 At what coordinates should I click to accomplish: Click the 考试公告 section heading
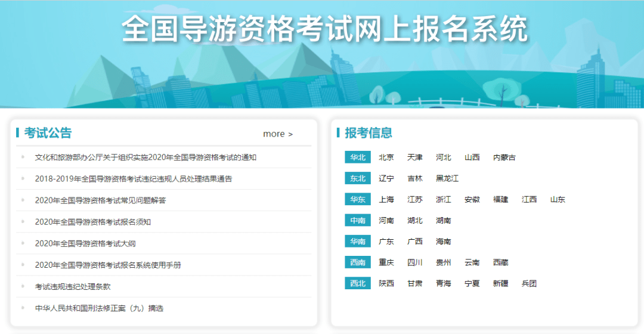pos(48,132)
